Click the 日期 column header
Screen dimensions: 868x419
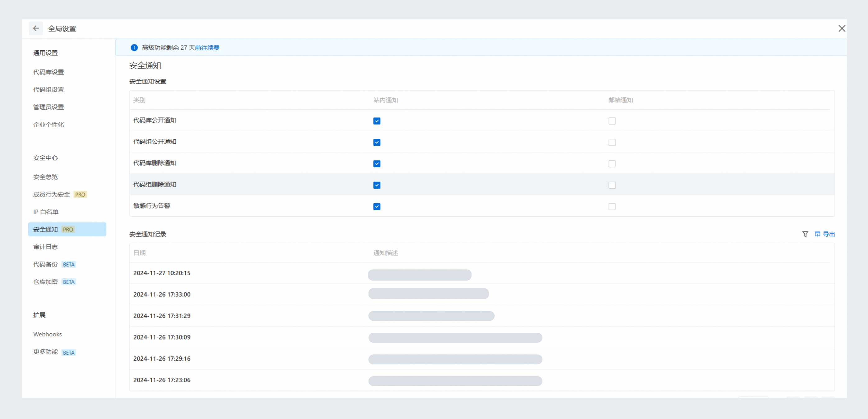click(139, 253)
